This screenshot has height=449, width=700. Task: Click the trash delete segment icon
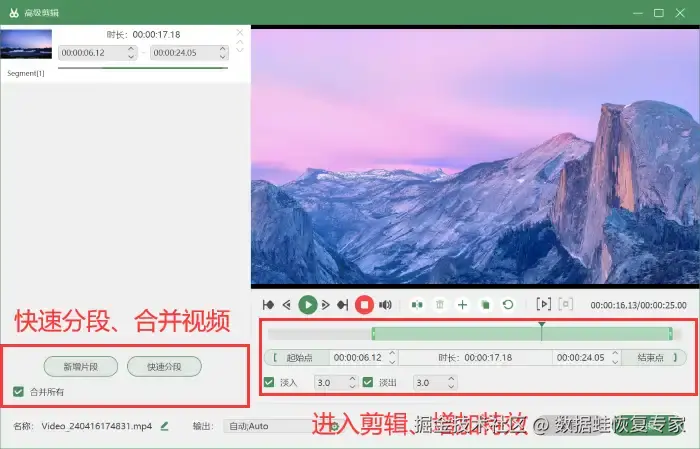pos(440,305)
